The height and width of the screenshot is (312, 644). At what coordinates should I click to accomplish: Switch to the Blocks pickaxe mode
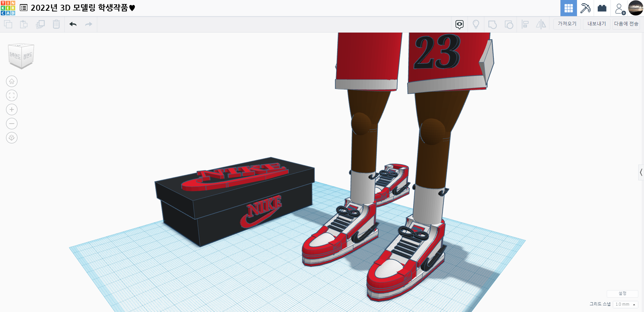pos(585,8)
